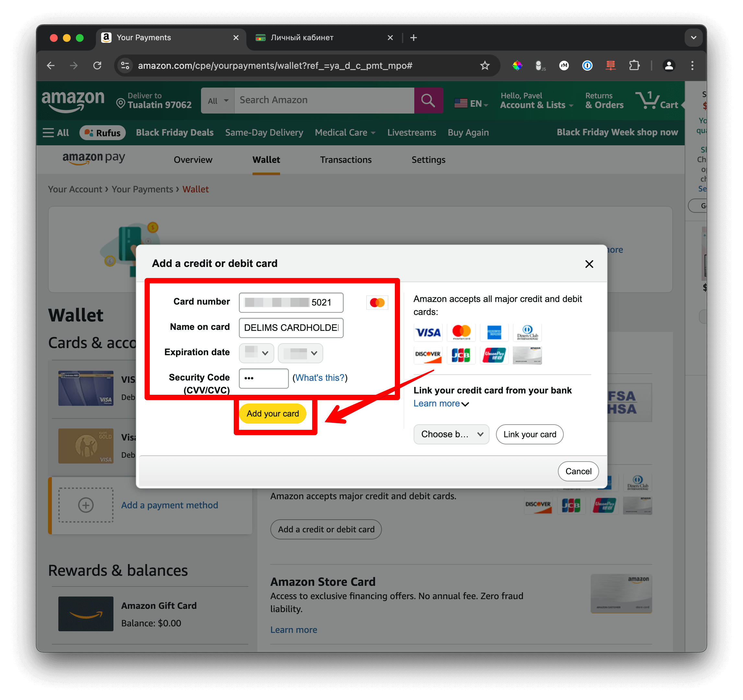The height and width of the screenshot is (700, 743).
Task: Open the Transactions tab
Action: [x=346, y=160]
